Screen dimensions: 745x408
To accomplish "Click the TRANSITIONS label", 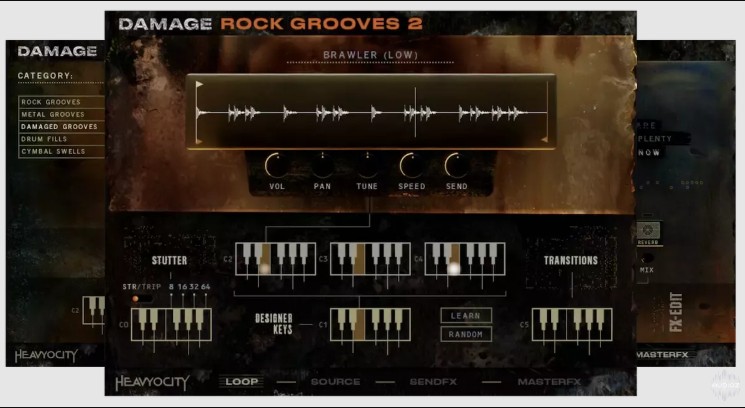I will pyautogui.click(x=571, y=260).
